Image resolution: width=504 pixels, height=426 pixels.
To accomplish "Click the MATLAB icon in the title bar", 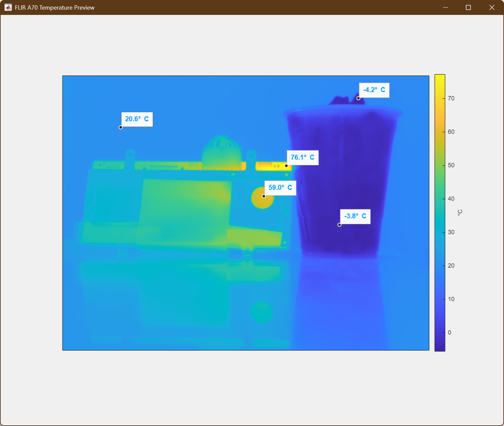I will [8, 7].
